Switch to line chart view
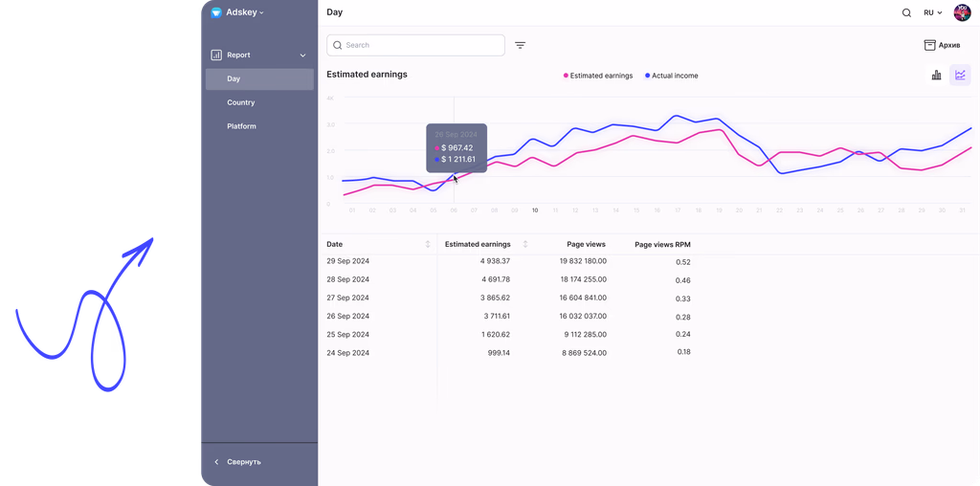 pyautogui.click(x=960, y=75)
